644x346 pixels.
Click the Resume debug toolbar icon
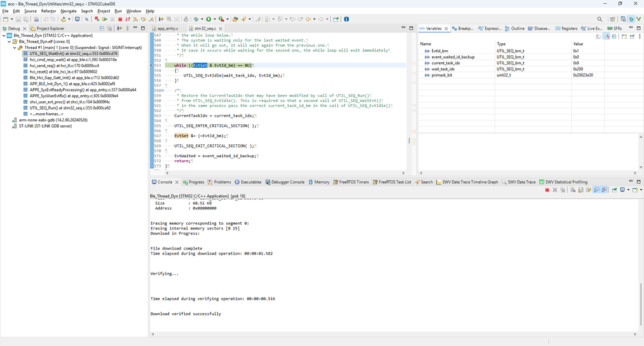(x=104, y=19)
